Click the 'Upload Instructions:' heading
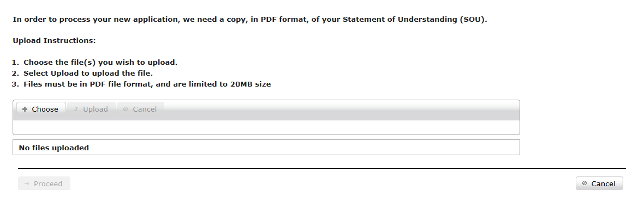 54,40
